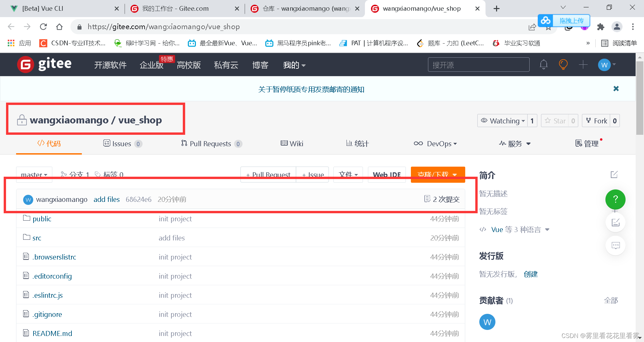Click the public folder icon
644x342 pixels.
26,218
